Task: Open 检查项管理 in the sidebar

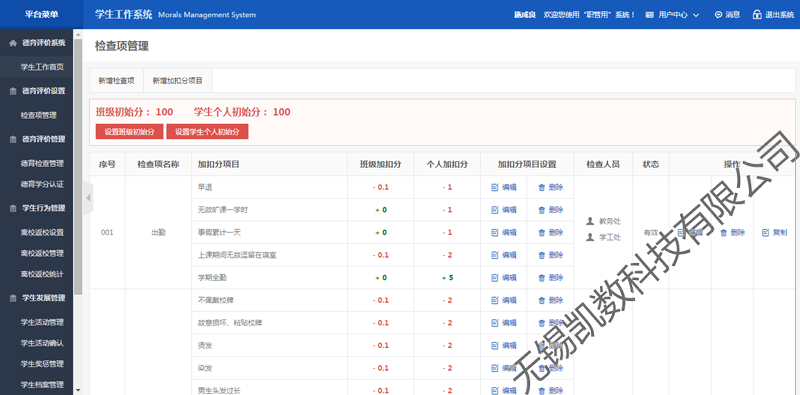Action: tap(38, 115)
